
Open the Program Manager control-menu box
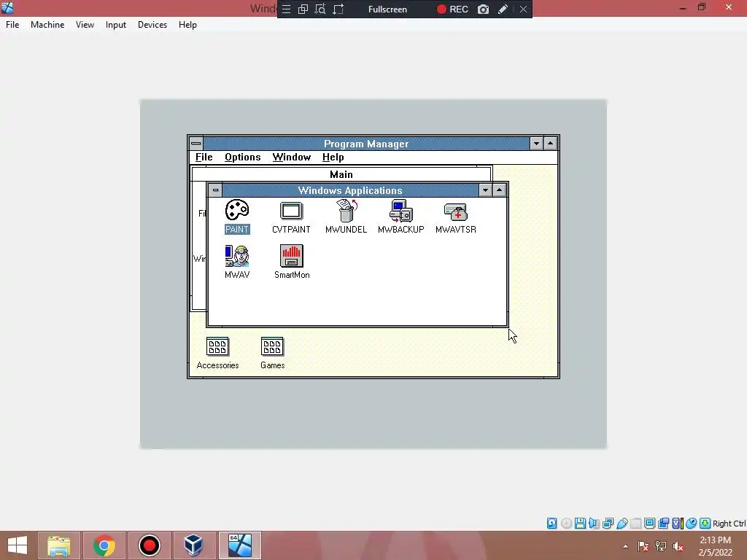pos(196,144)
